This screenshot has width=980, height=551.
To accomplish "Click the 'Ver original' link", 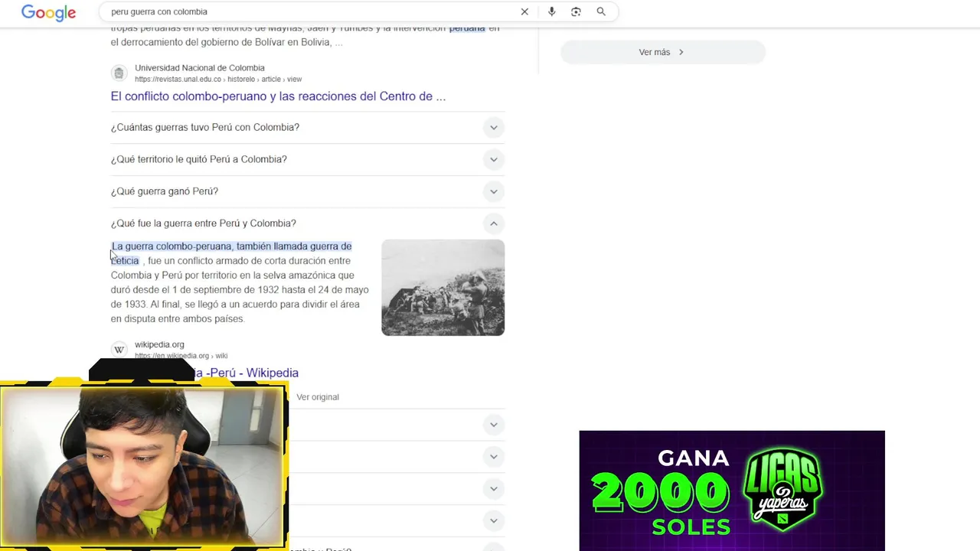I will [318, 397].
